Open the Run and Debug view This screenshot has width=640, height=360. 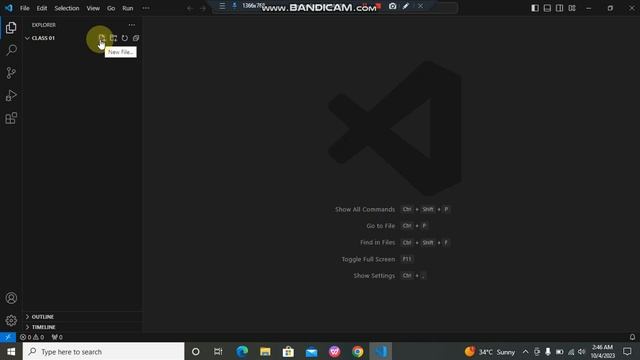point(11,96)
